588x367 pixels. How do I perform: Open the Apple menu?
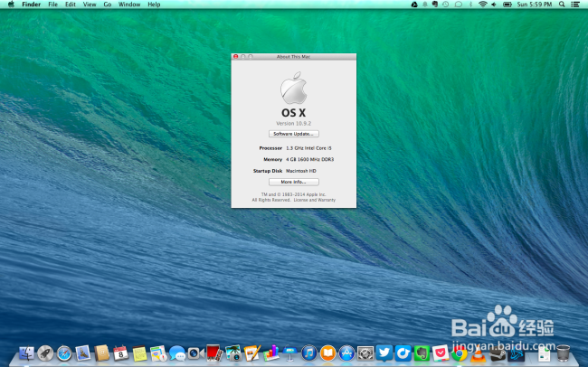click(11, 5)
